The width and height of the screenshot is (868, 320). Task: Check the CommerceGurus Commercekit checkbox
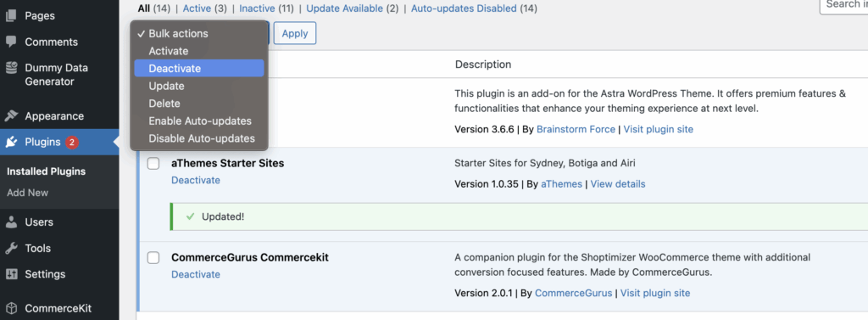[153, 258]
